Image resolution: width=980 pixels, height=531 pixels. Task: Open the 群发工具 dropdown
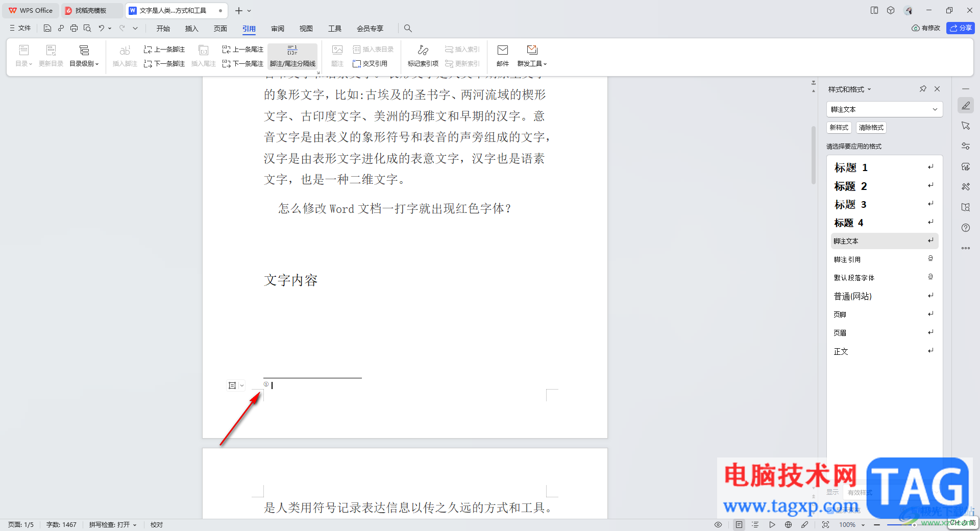click(532, 56)
